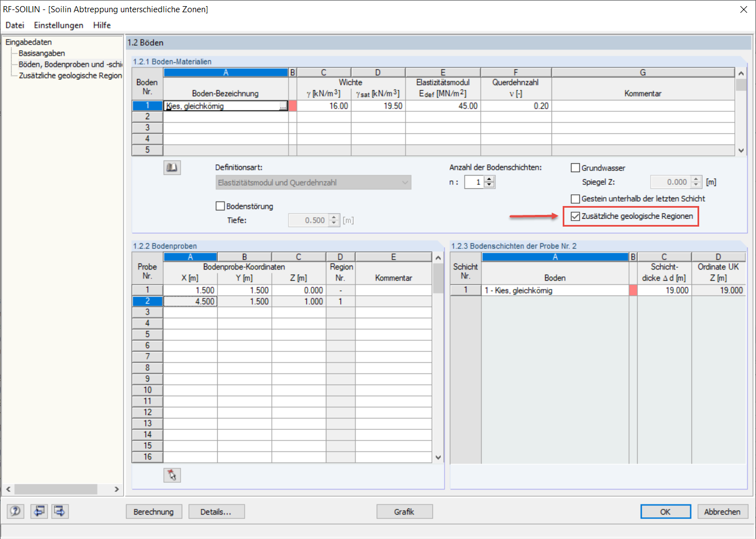Select the saturated weight cell 19.50
The height and width of the screenshot is (539, 756).
click(x=378, y=106)
